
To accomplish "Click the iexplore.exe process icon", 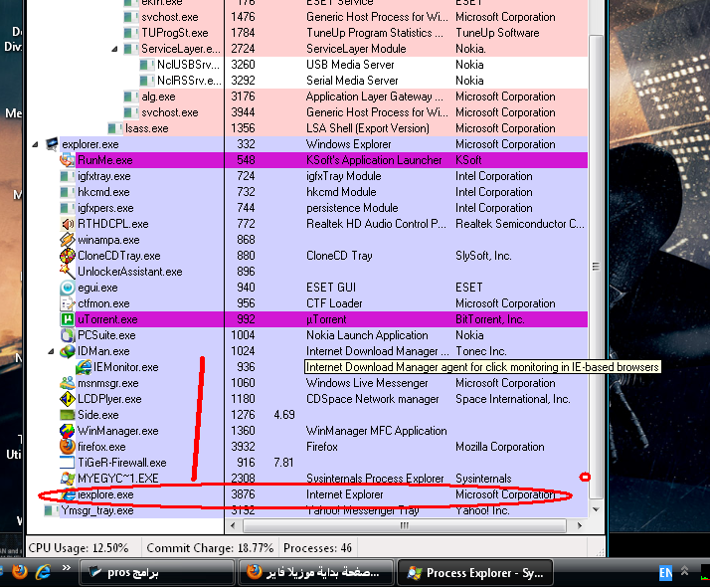I will [67, 494].
